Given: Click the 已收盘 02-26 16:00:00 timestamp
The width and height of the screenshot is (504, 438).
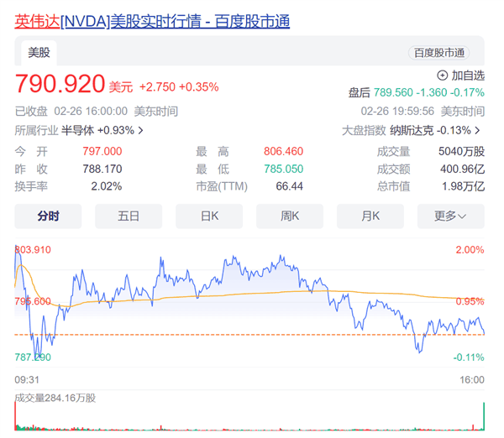Looking at the screenshot, I should 97,112.
